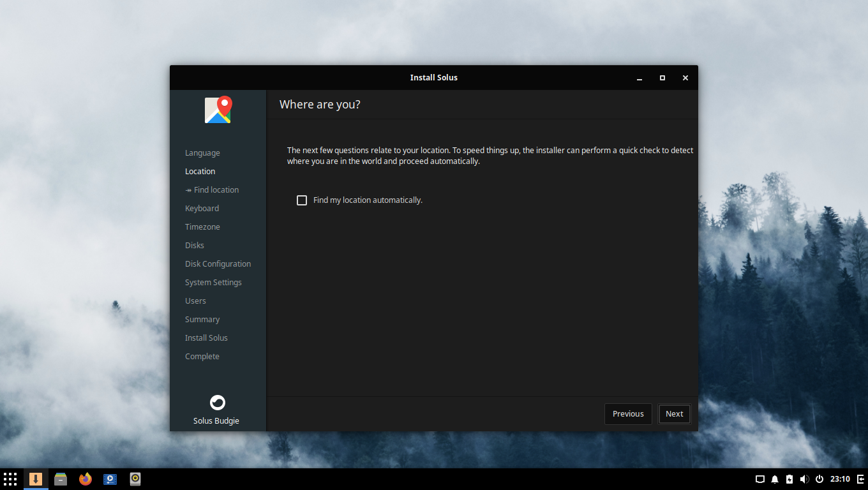Click the Solus Budgie label
Screen dimensions: 868x490
(x=216, y=421)
